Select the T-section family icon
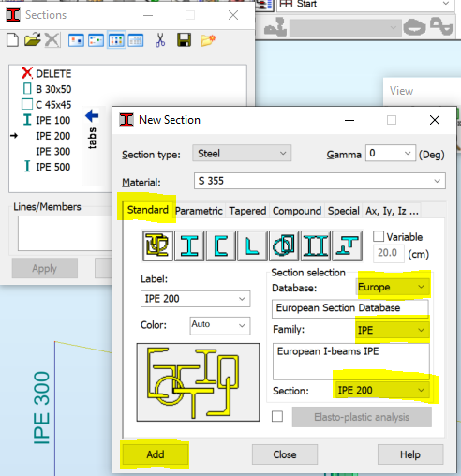Image resolution: width=461 pixels, height=476 pixels. (347, 245)
